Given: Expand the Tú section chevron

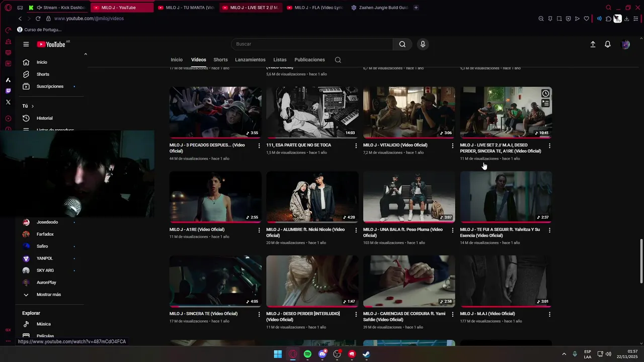Looking at the screenshot, I should click(33, 106).
